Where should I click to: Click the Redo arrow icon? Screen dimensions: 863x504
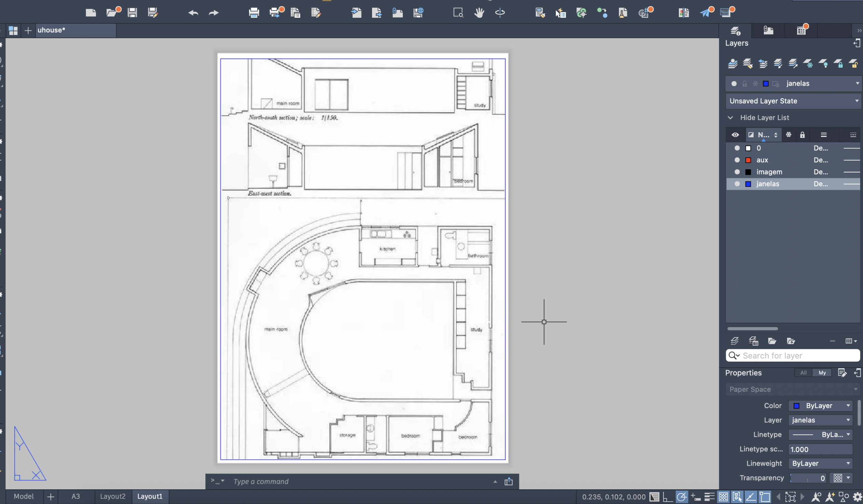tap(214, 13)
